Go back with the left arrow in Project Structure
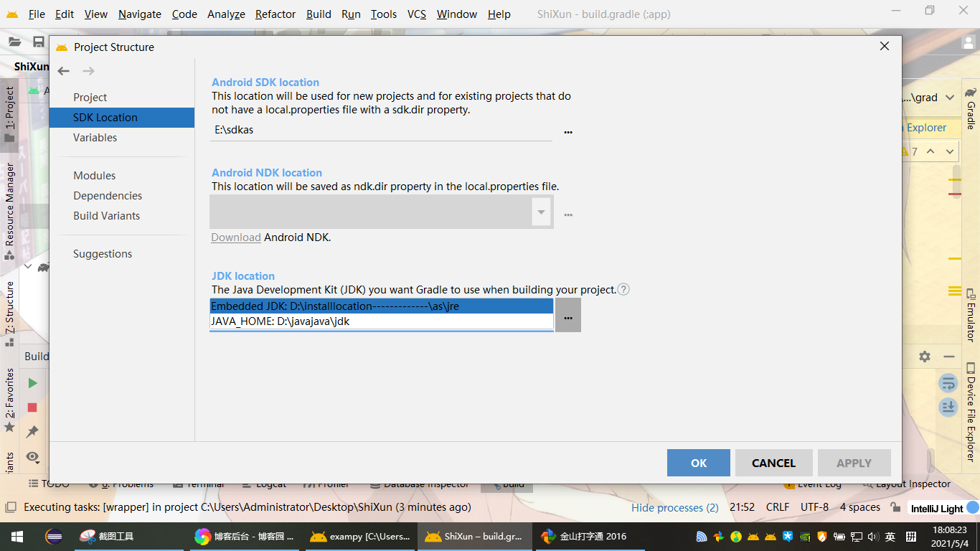 [x=64, y=71]
